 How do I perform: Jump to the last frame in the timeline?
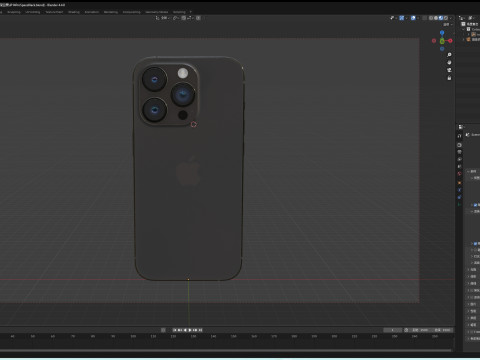200,330
